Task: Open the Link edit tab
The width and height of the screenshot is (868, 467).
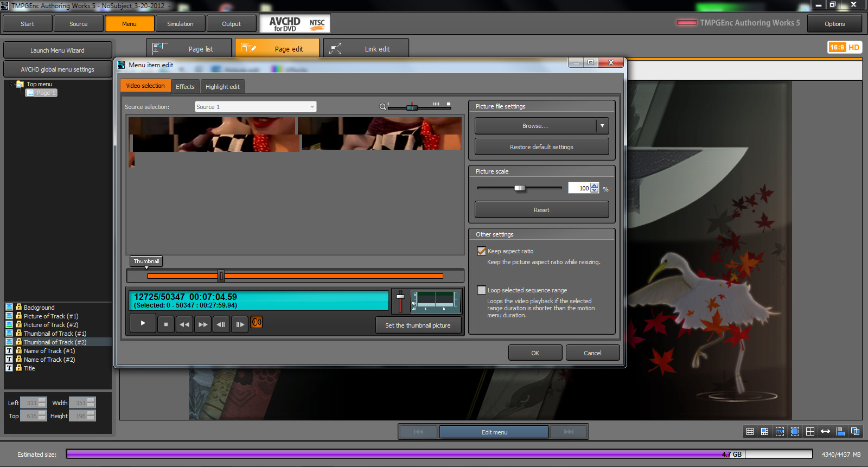Action: coord(366,49)
